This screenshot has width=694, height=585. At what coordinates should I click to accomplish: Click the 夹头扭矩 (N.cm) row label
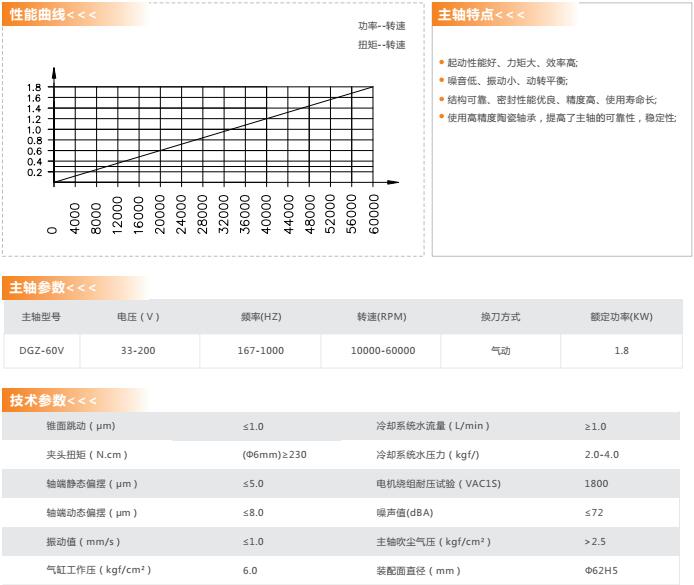tap(87, 455)
